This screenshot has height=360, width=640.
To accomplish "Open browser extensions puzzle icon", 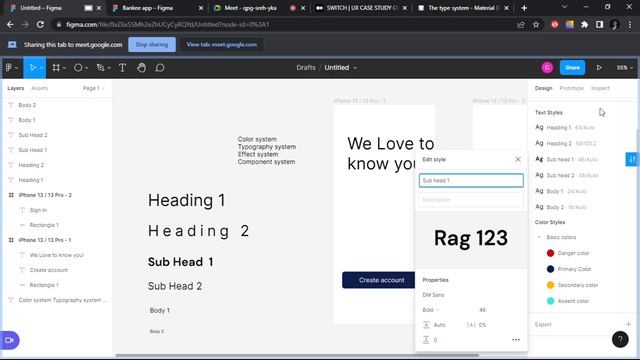I will point(584,24).
